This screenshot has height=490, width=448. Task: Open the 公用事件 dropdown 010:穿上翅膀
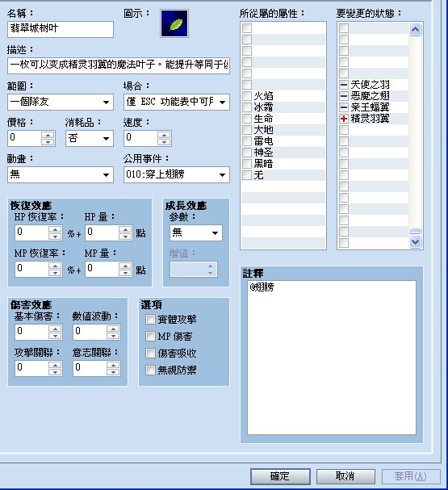click(177, 174)
